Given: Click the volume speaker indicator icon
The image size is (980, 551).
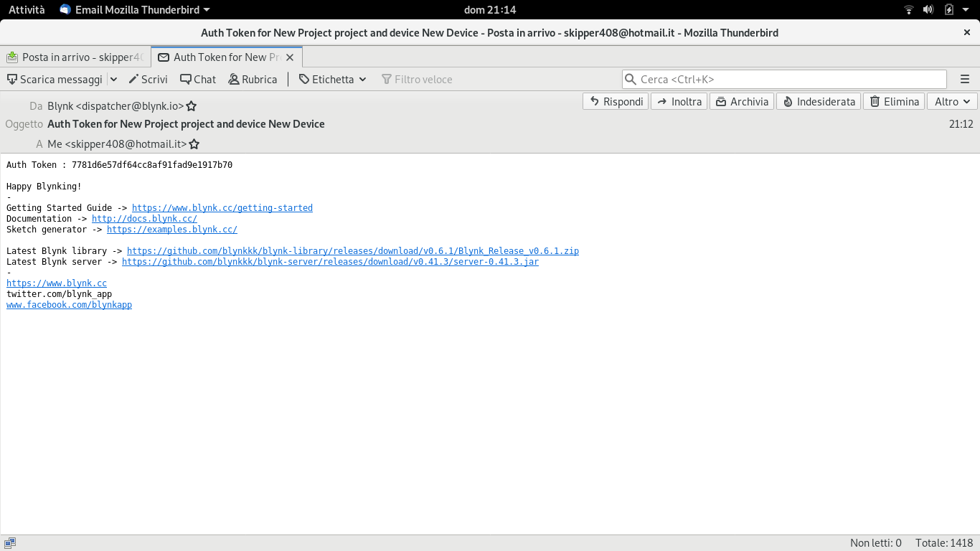Looking at the screenshot, I should click(928, 9).
